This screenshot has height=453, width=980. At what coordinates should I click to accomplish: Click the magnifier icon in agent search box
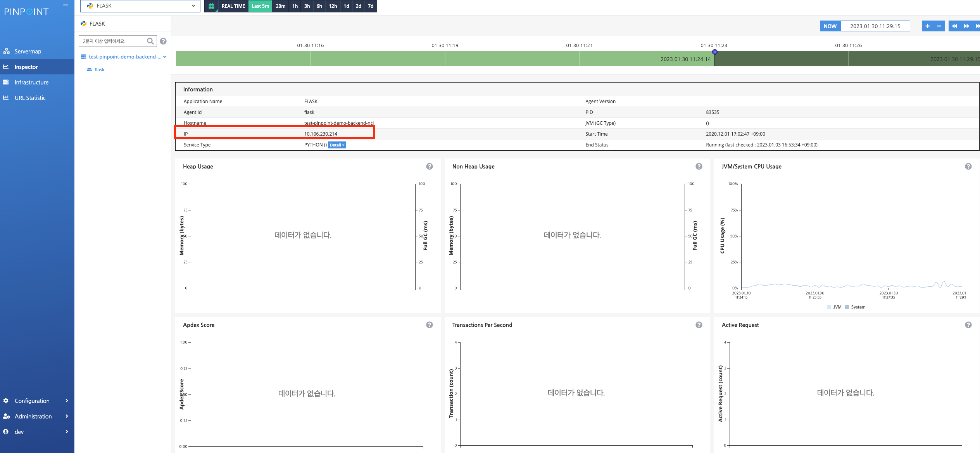click(x=150, y=41)
